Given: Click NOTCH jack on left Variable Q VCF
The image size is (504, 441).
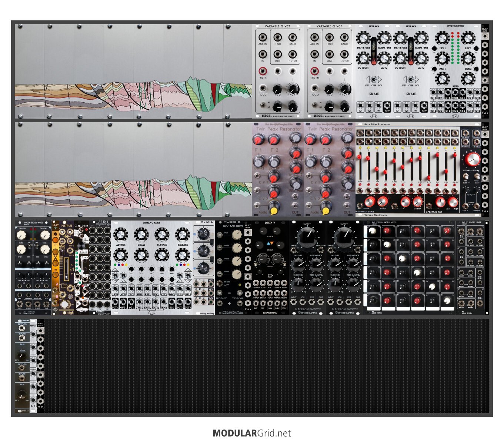Looking at the screenshot, I should pyautogui.click(x=293, y=54).
